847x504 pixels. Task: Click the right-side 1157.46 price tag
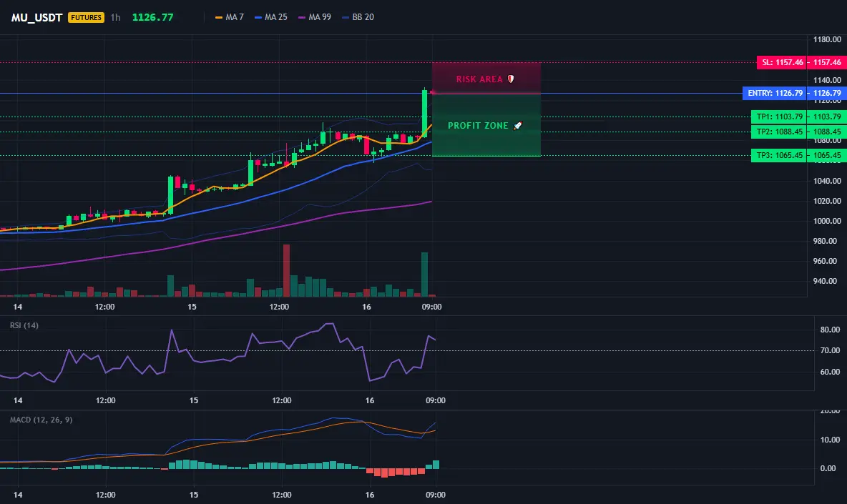827,63
